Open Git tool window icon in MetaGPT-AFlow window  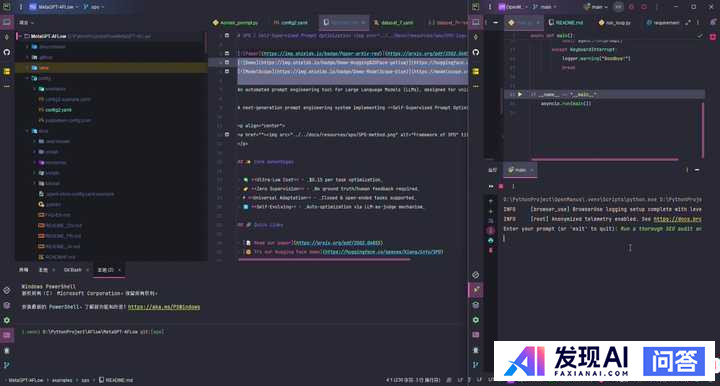coord(7,365)
